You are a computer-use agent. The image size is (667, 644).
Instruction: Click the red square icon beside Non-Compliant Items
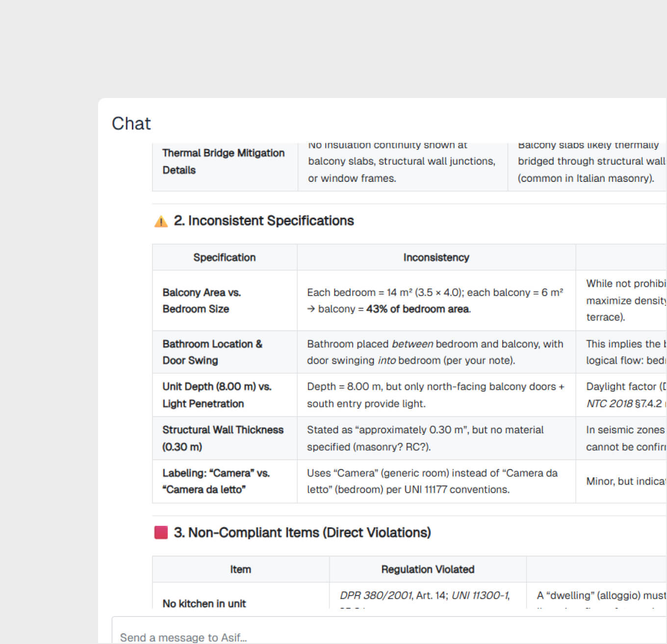click(161, 533)
